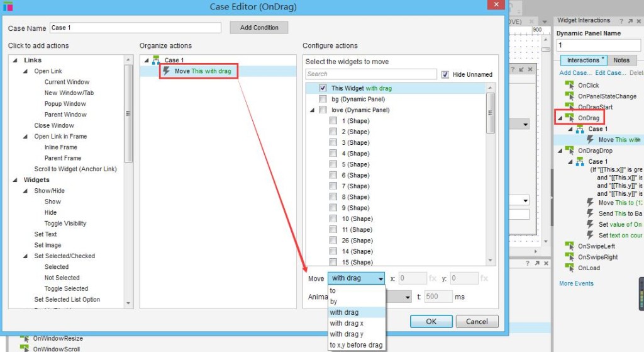The width and height of the screenshot is (644, 352).
Task: Click the Edit Case link
Action: pyautogui.click(x=610, y=72)
